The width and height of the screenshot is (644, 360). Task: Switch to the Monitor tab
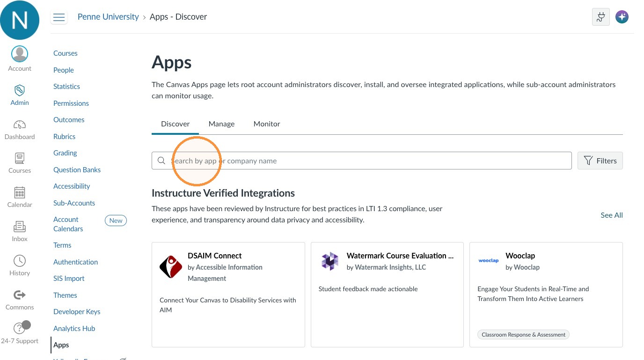pos(267,124)
